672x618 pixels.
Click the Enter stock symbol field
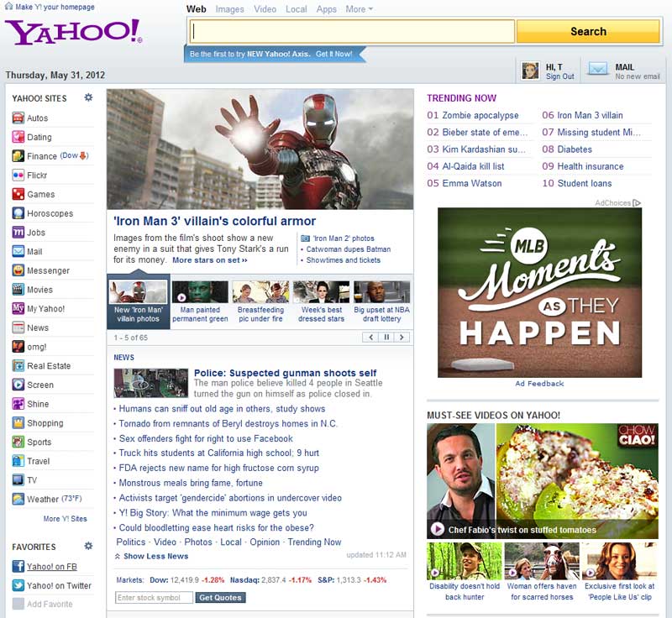[154, 598]
